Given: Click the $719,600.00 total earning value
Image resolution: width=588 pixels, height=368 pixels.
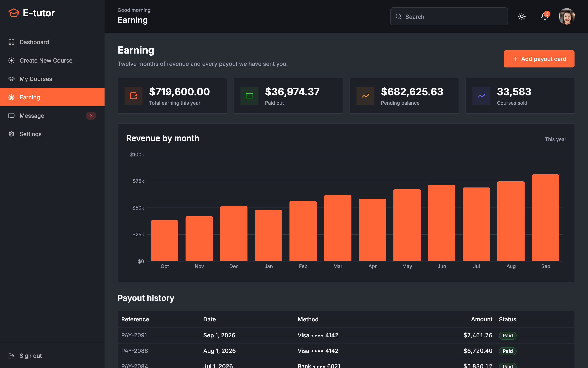Looking at the screenshot, I should (x=179, y=92).
